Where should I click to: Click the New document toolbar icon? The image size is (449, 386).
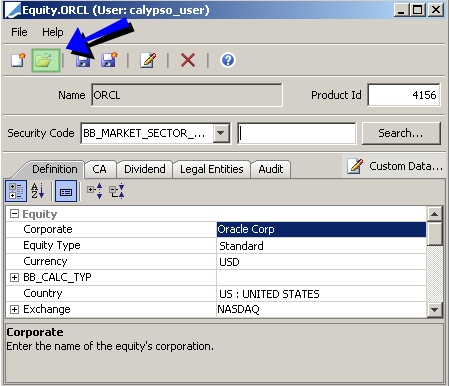[18, 60]
